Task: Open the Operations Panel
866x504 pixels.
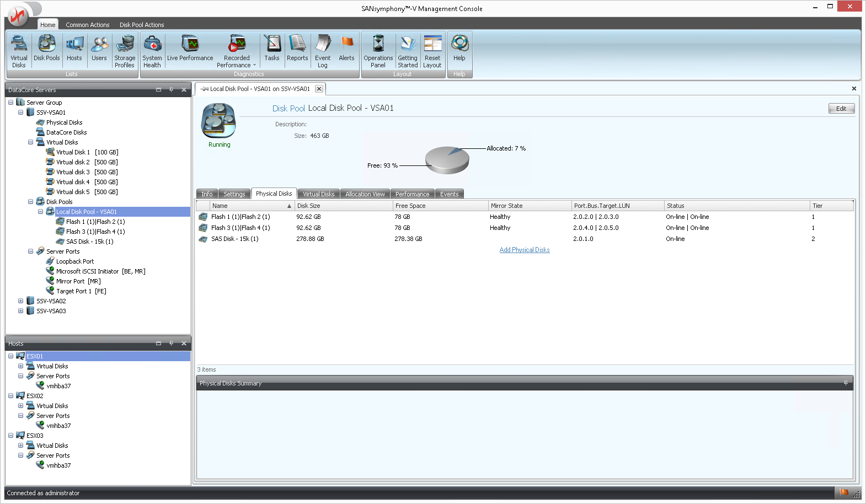Action: tap(378, 51)
